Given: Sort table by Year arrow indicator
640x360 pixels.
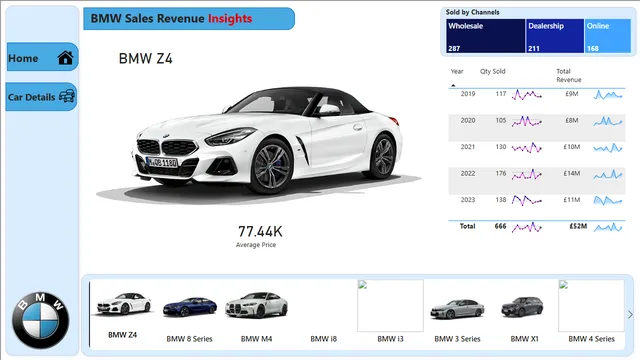Looking at the screenshot, I should pos(453,86).
